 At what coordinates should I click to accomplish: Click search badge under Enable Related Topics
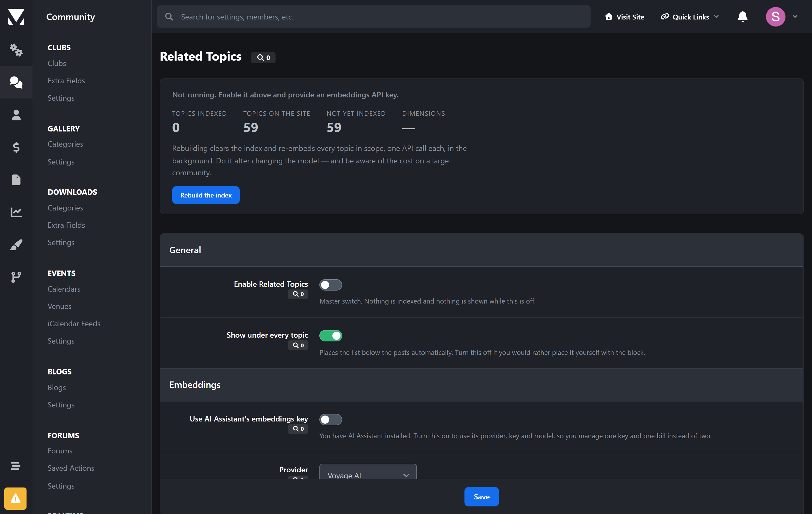[298, 294]
